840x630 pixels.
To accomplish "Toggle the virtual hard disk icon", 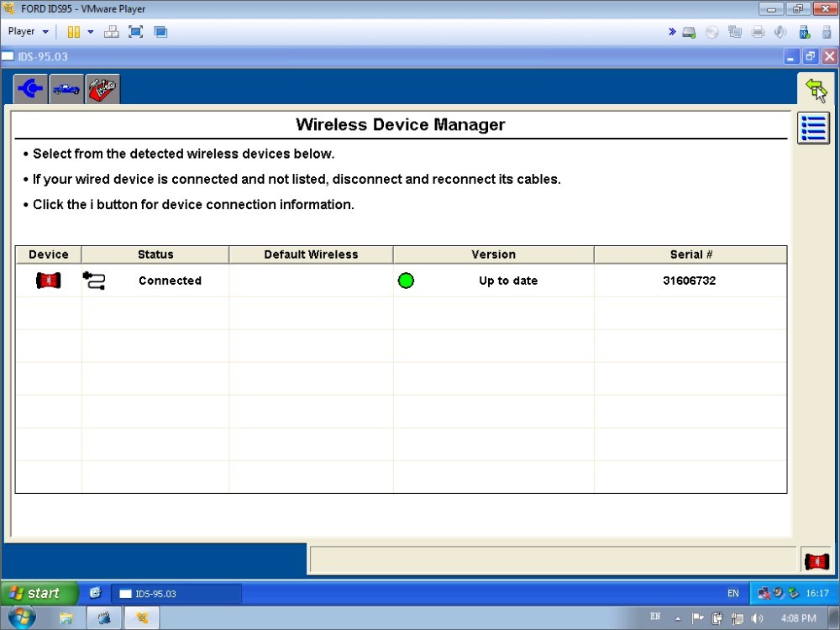I will 689,32.
